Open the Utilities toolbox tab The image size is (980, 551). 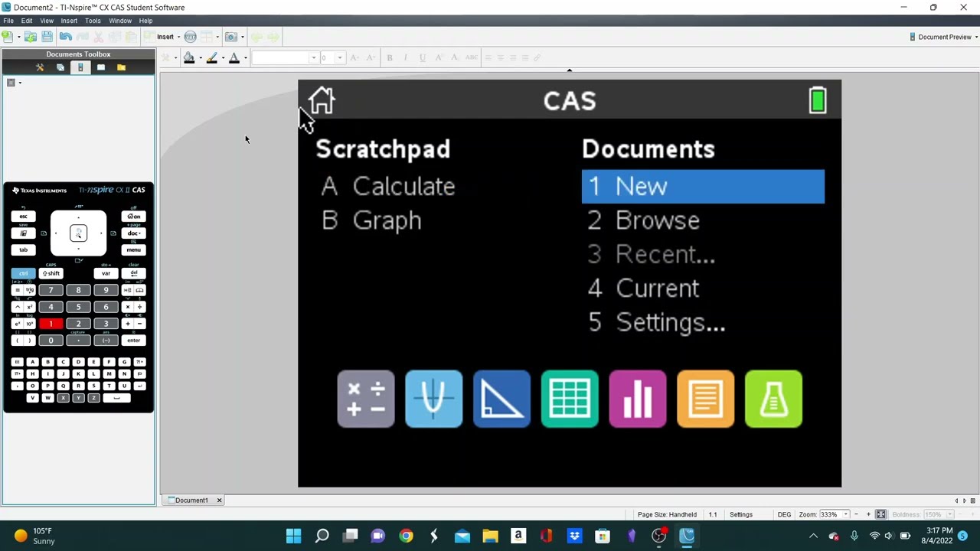pos(101,67)
